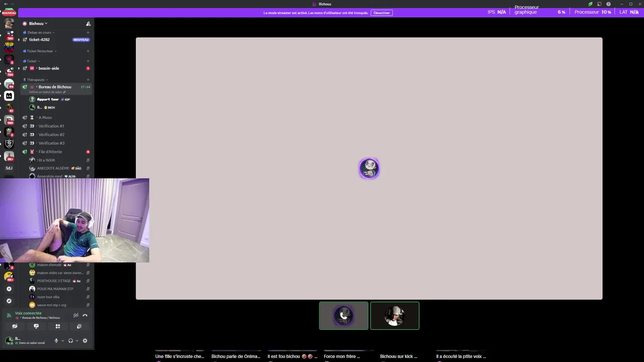The height and width of the screenshot is (362, 644).
Task: Edit the 'Définir un statut de salon' text
Action: click(x=47, y=93)
